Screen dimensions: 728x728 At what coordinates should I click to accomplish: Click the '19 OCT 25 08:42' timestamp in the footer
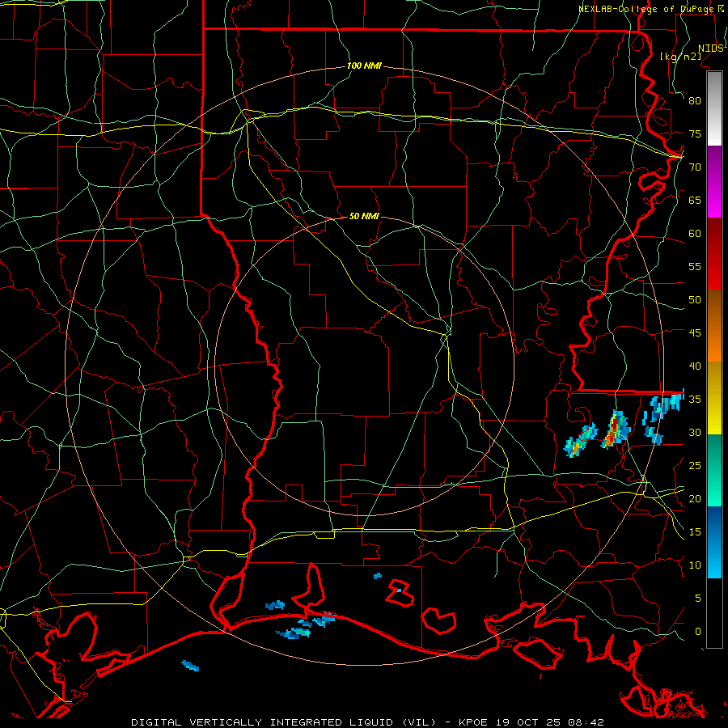[548, 722]
